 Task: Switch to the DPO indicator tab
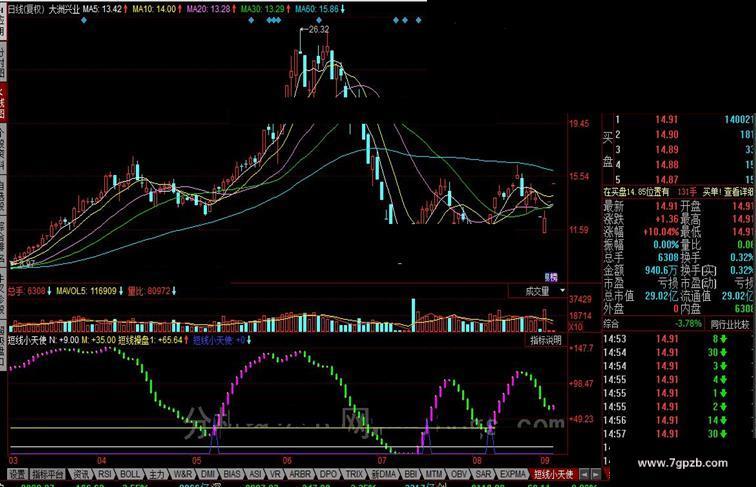tap(328, 474)
